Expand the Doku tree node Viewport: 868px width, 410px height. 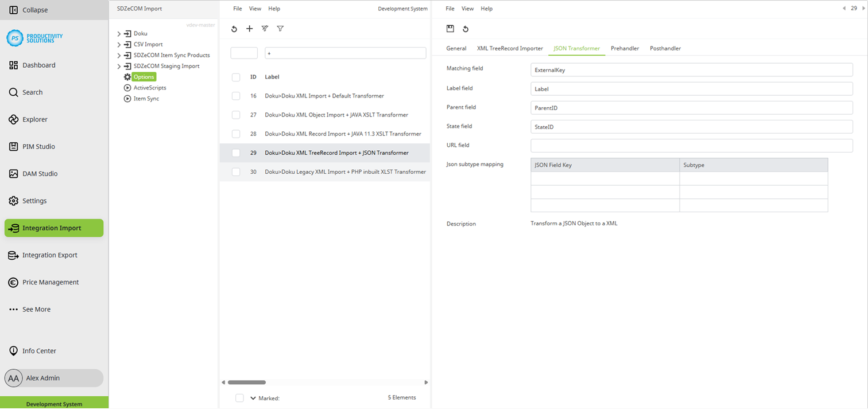point(119,33)
